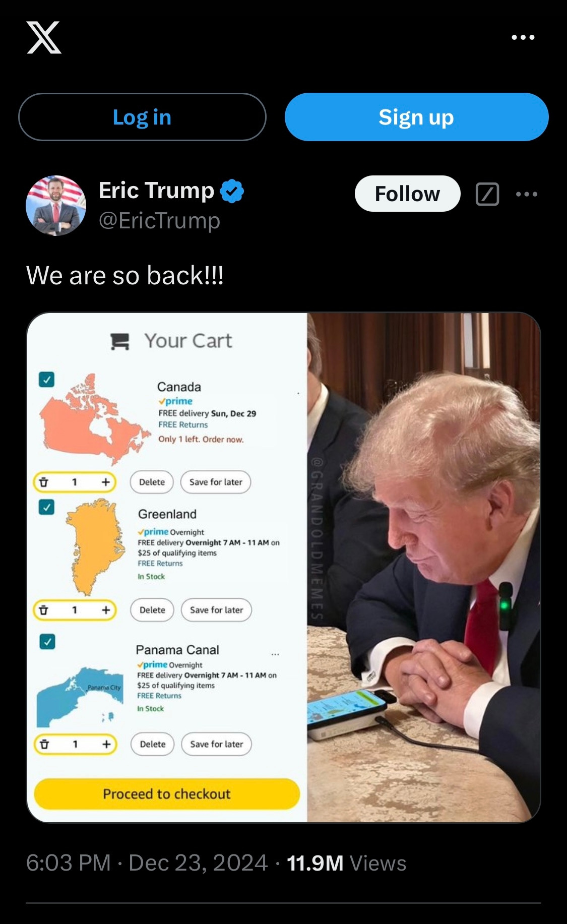Click plus icon in Greenland quantity stepper

click(x=106, y=610)
